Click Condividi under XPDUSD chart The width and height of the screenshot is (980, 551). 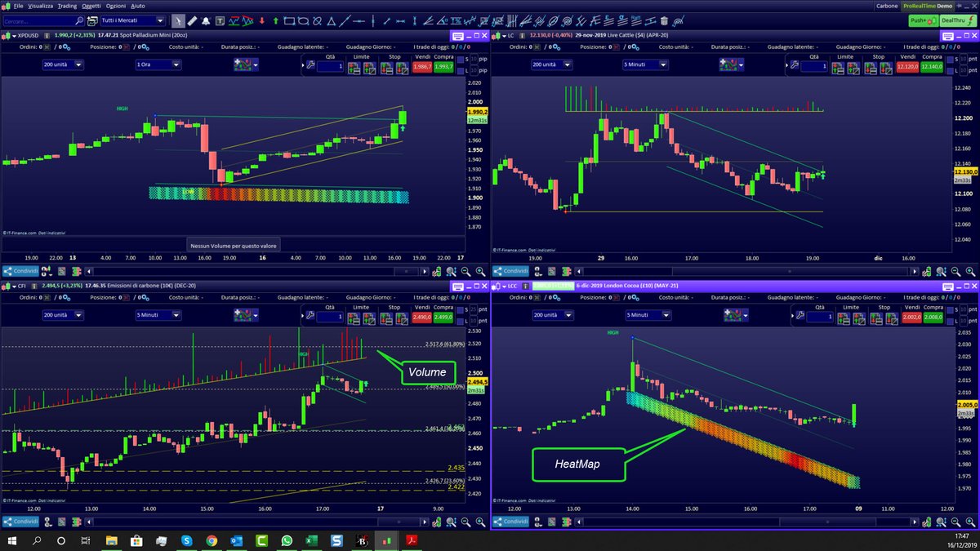(x=20, y=271)
